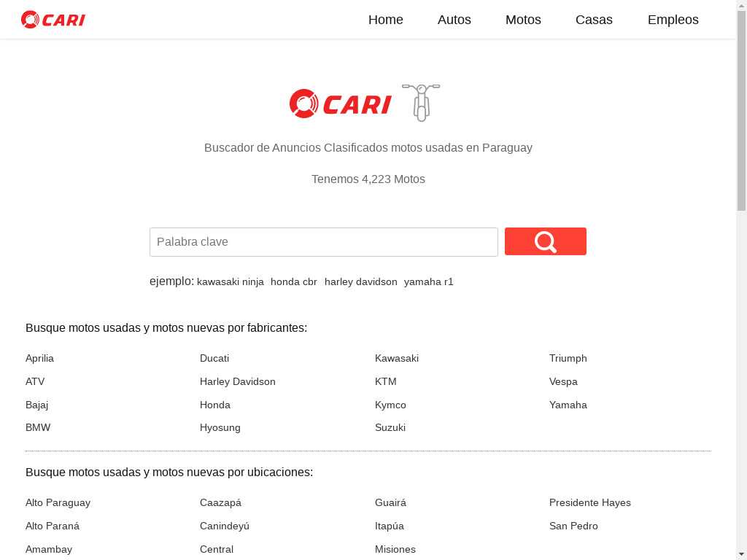Viewport: 747px width, 560px height.
Task: Click the motorcycle illustration icon
Action: (421, 102)
